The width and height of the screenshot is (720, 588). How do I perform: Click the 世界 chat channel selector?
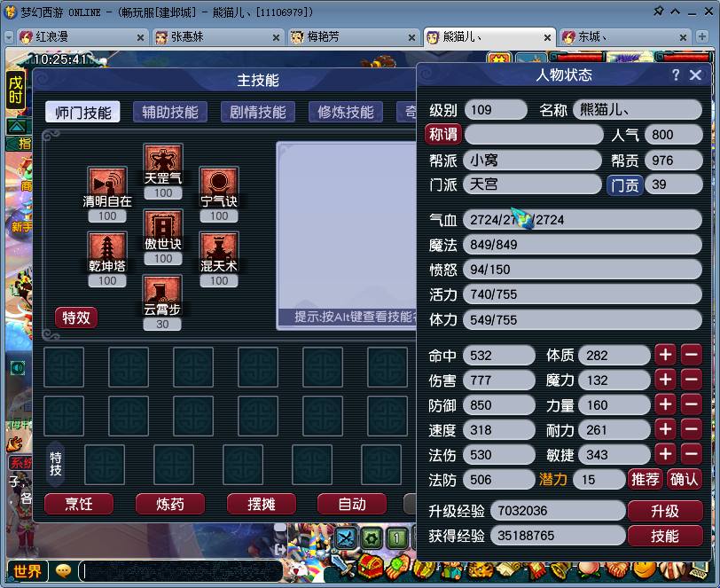coord(27,571)
